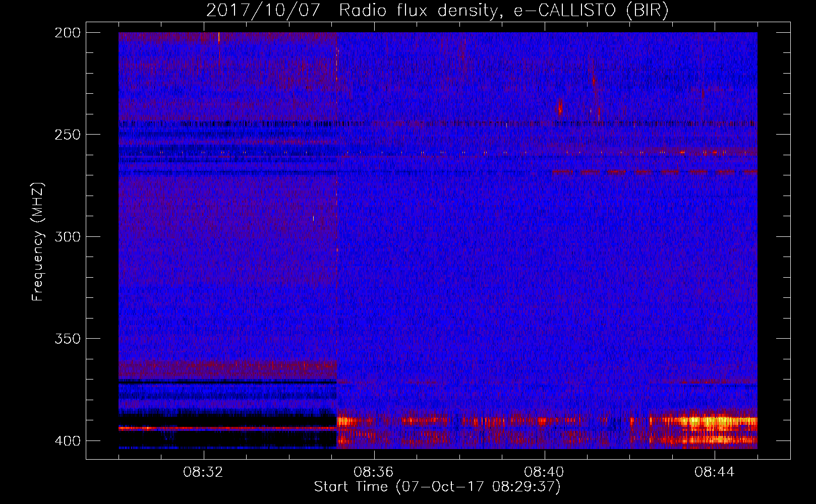The width and height of the screenshot is (816, 504).
Task: Click the 300 frequency tick label
Action: point(67,237)
